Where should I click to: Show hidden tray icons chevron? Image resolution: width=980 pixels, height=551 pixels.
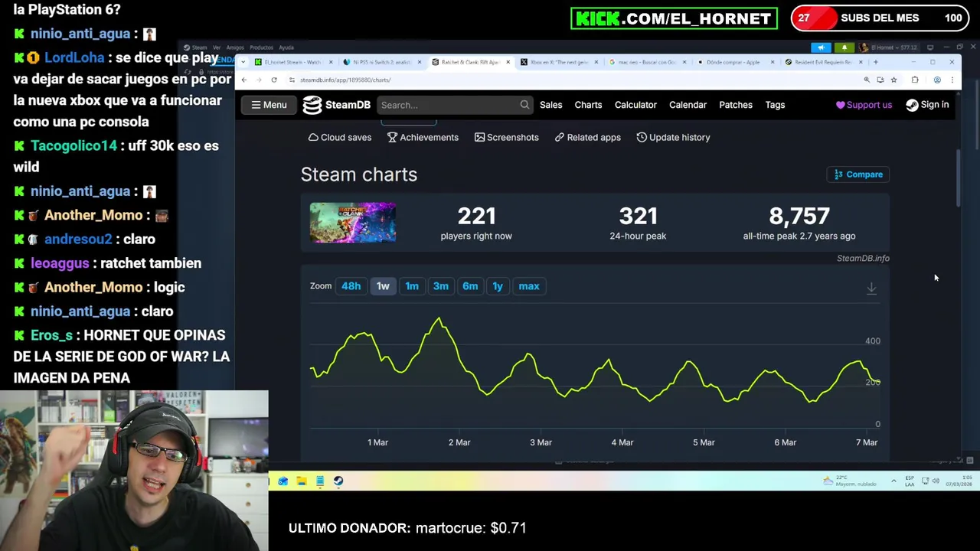click(x=893, y=481)
